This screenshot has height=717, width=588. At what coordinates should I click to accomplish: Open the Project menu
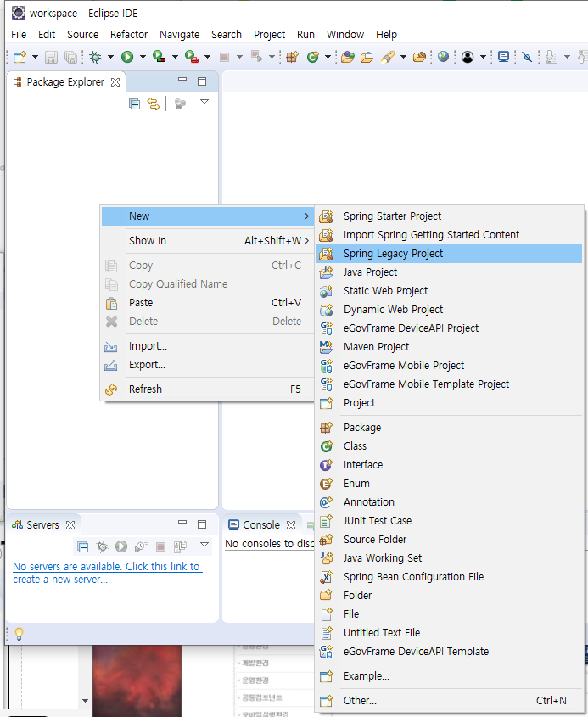pyautogui.click(x=269, y=34)
